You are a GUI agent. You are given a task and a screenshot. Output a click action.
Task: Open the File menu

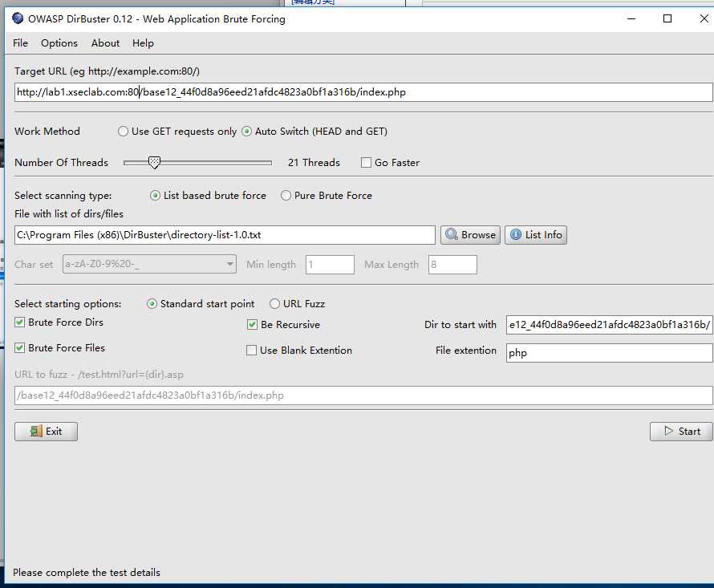click(x=21, y=43)
